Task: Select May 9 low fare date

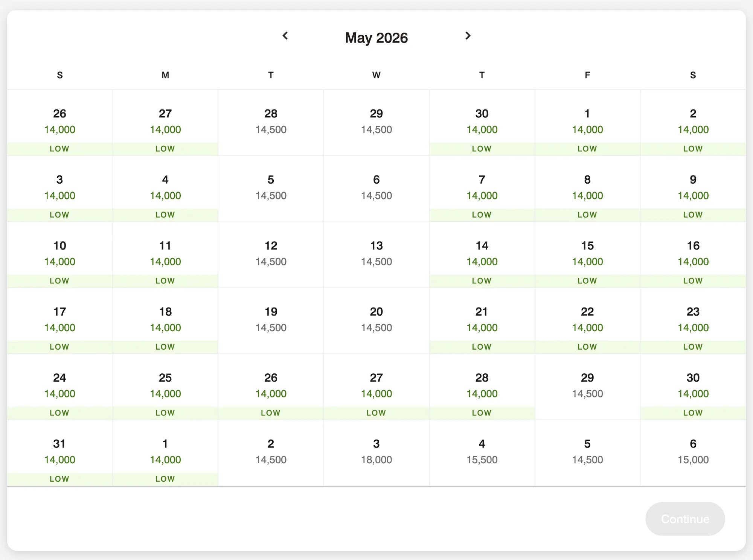Action: (x=693, y=189)
